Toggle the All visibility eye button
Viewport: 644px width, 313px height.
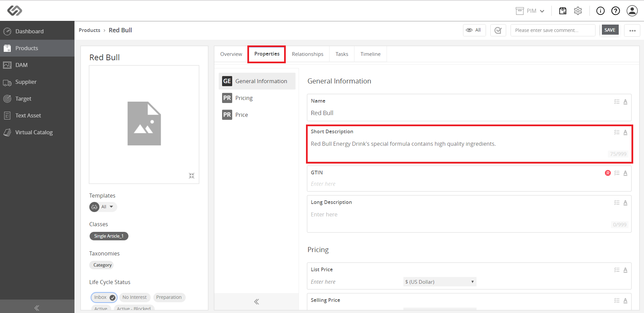point(474,30)
